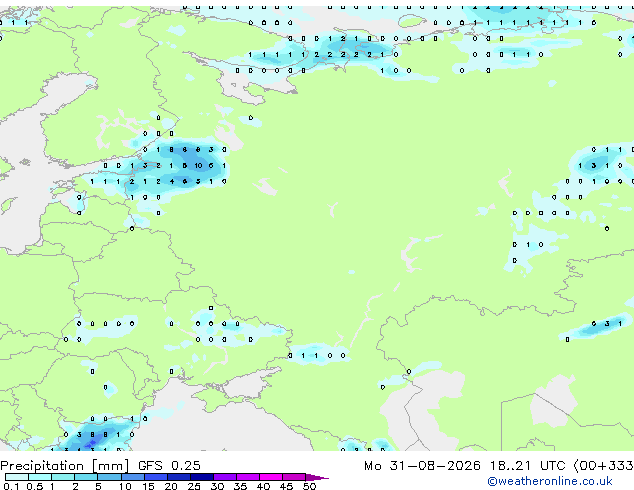Viewport: 634px width, 490px height.
Task: Click the 'GFS 0.25' model label
Action: (169, 466)
